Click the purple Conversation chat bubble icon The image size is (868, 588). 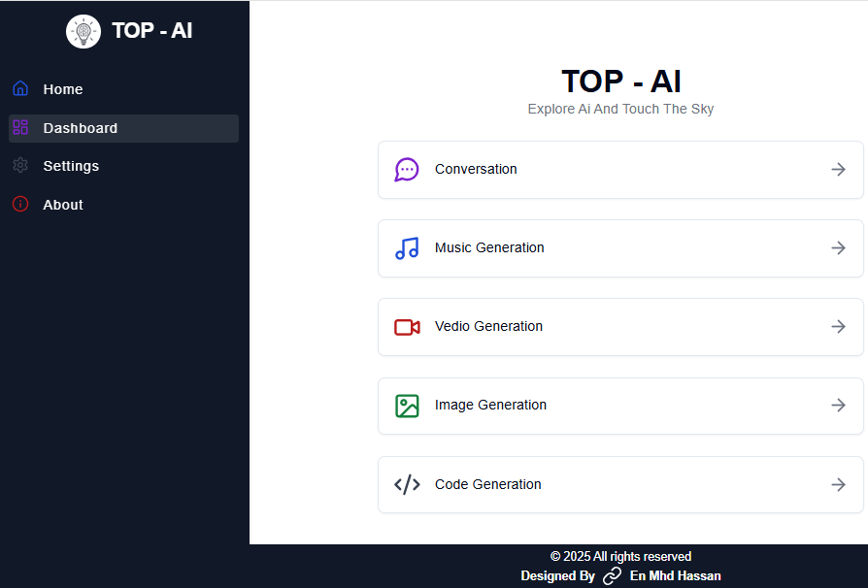coord(407,170)
